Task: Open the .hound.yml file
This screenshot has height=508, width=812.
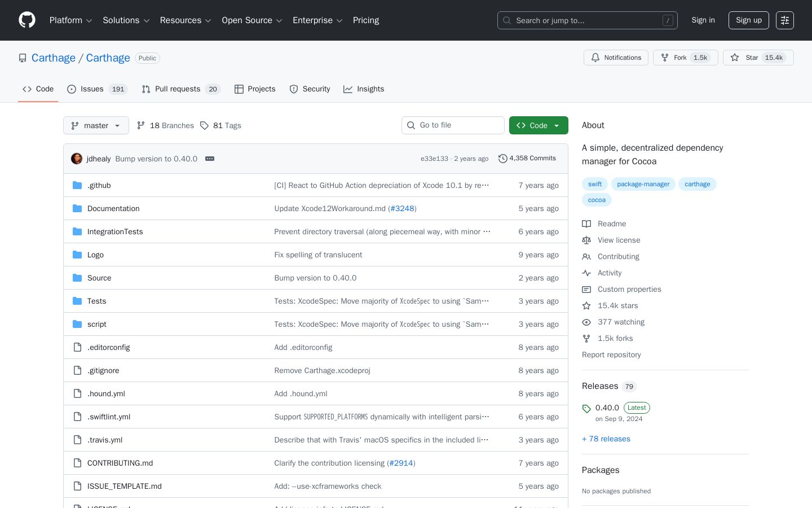Action: (x=106, y=393)
